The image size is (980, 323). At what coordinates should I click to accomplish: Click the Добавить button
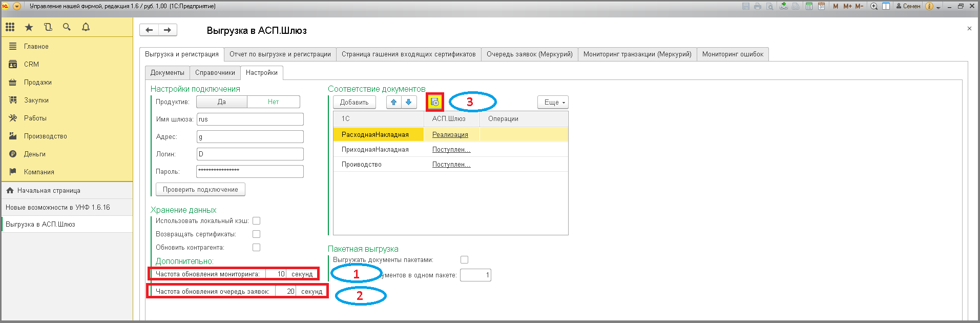355,102
